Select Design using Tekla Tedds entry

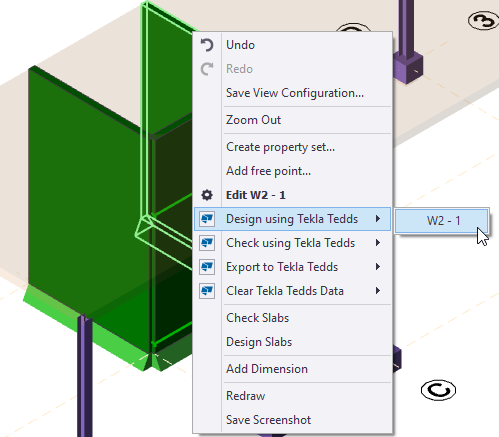click(292, 219)
